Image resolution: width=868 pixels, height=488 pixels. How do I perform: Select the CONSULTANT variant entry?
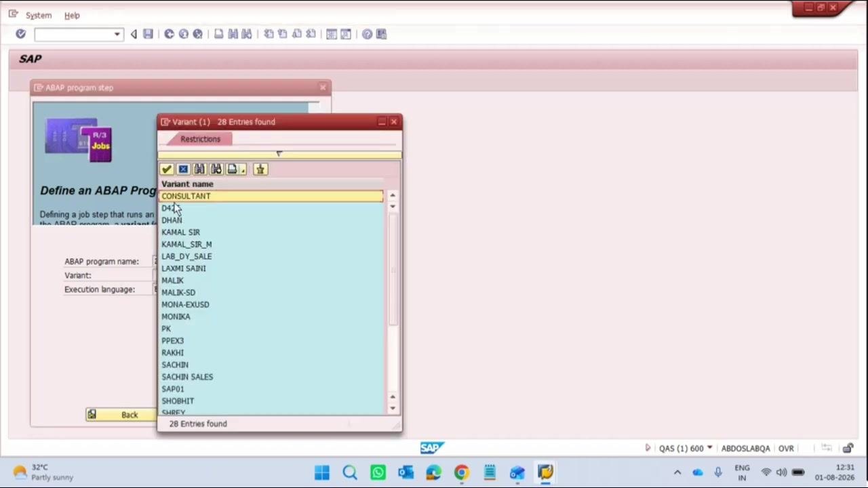(272, 196)
